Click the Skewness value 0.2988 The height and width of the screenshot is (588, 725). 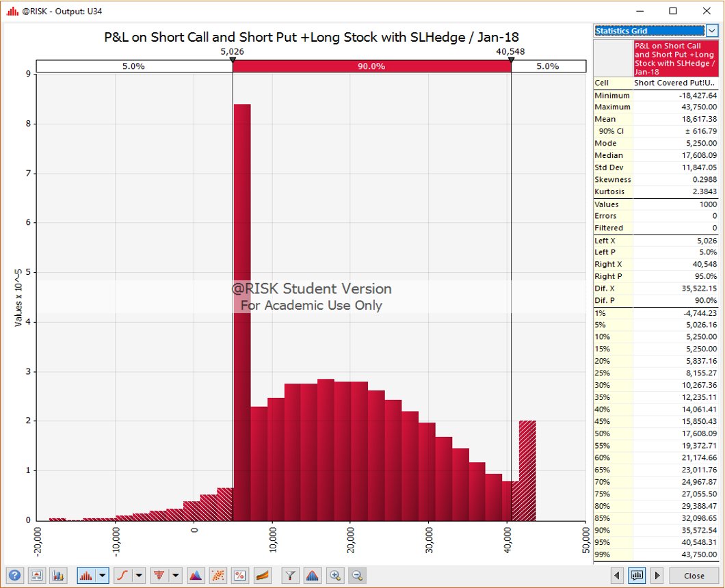click(x=704, y=179)
